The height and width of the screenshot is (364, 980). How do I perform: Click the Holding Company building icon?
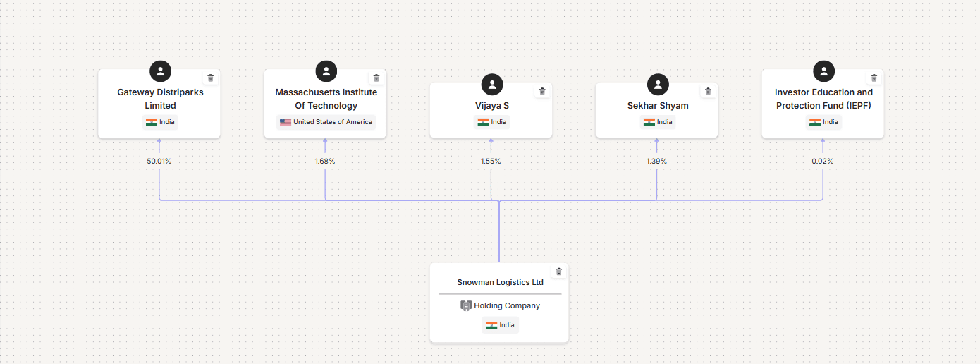(466, 305)
